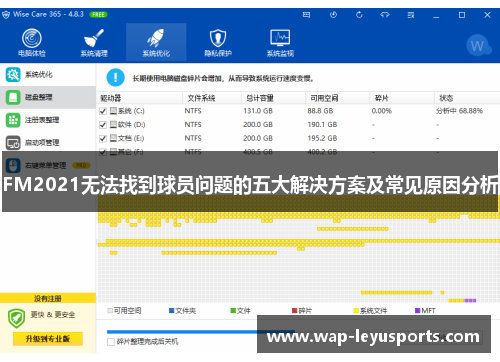
Task: Toggle the 软件 (D:) drive checkbox
Action: 103,125
